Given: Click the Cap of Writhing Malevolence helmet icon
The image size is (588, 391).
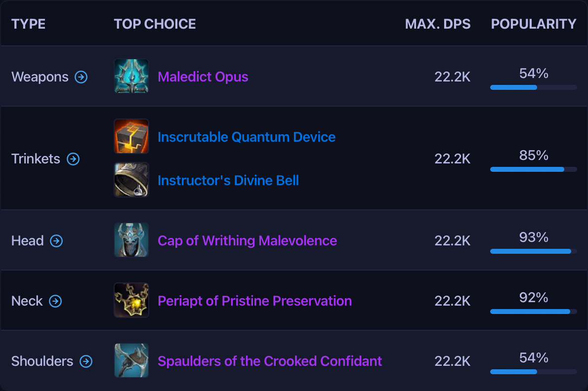Looking at the screenshot, I should click(131, 240).
